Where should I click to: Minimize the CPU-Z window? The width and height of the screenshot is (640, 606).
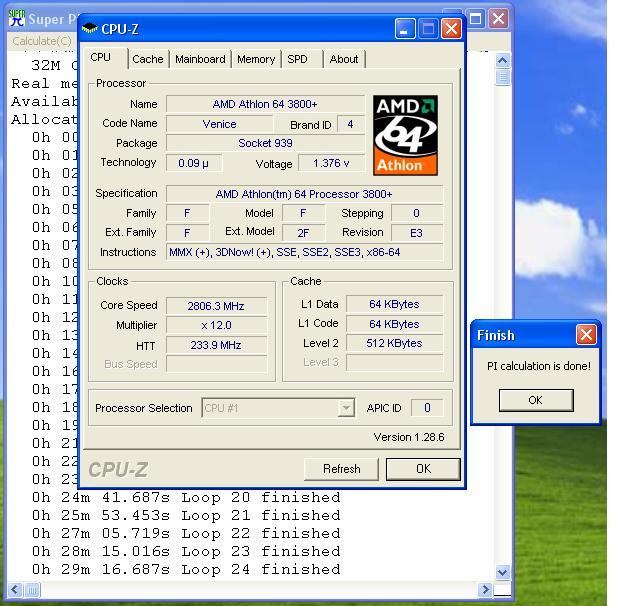(404, 29)
